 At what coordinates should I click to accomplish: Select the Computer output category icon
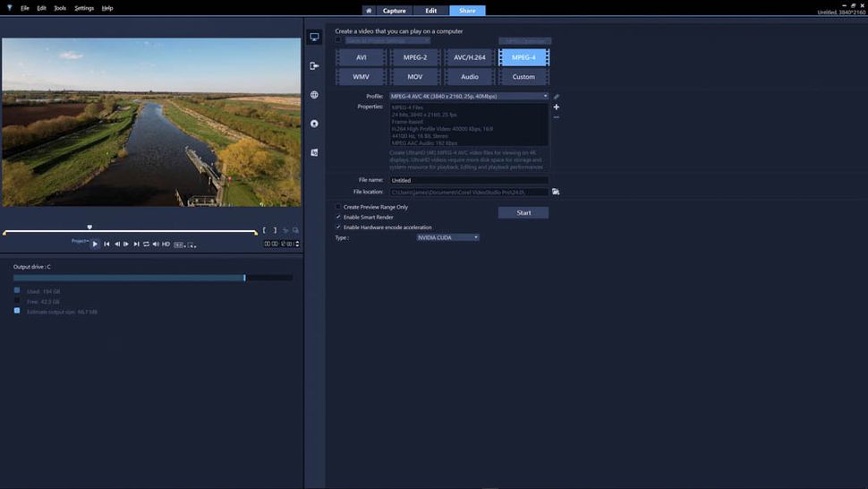click(x=314, y=37)
